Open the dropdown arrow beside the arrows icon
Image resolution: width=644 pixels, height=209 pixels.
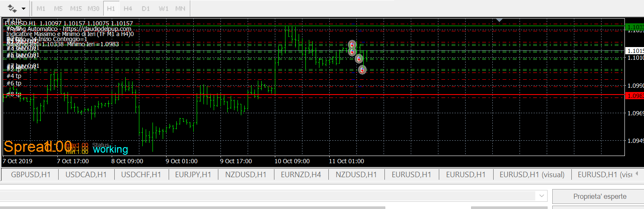[x=23, y=8]
